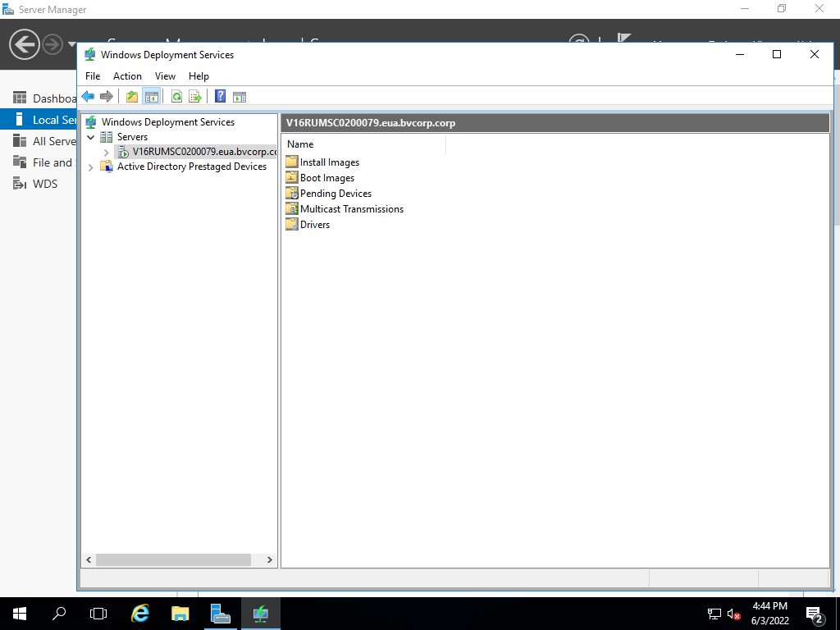Click the blue Back arrow in toolbar

88,97
